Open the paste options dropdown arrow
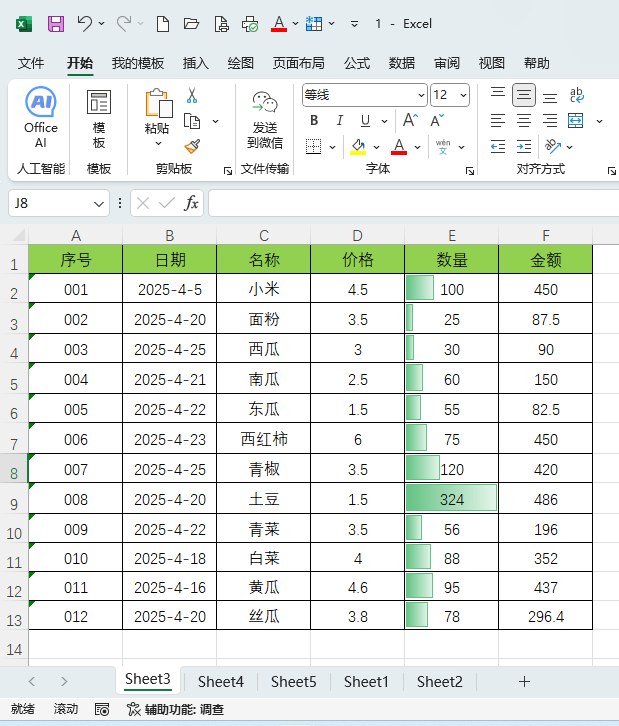This screenshot has height=726, width=619. (x=158, y=143)
